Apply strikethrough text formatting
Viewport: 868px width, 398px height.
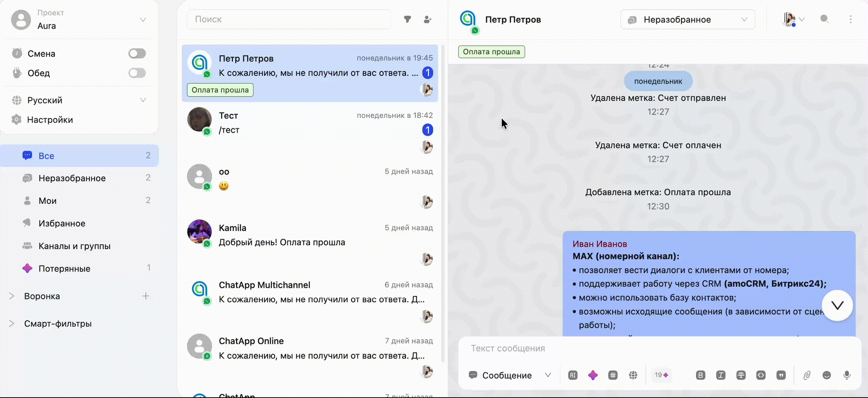(x=741, y=375)
